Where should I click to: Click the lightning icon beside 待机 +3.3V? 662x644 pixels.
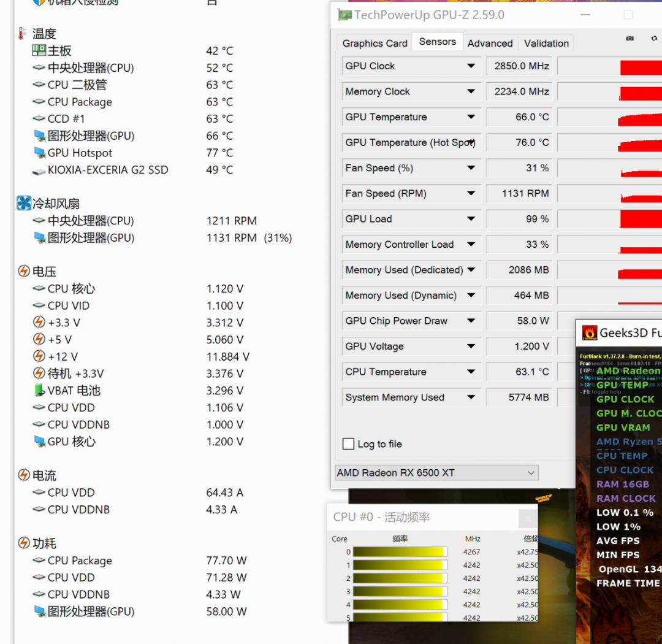pos(39,373)
